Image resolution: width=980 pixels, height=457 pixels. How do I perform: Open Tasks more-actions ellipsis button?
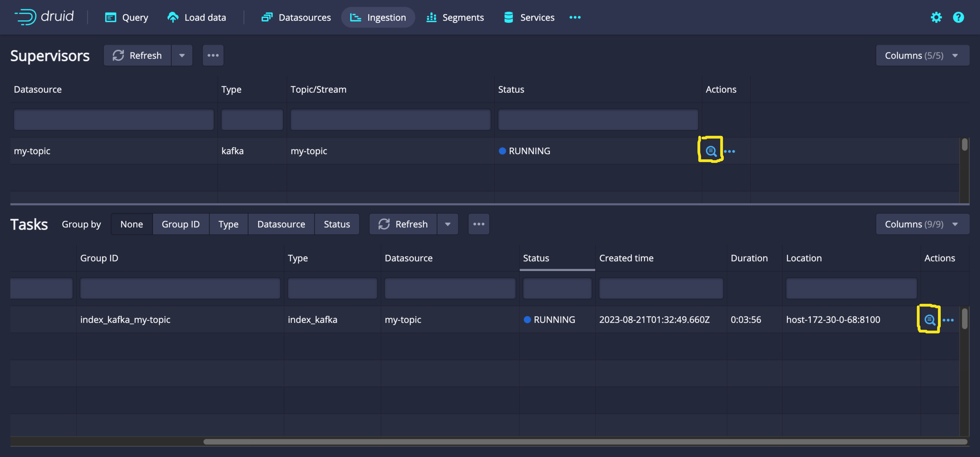tap(479, 224)
